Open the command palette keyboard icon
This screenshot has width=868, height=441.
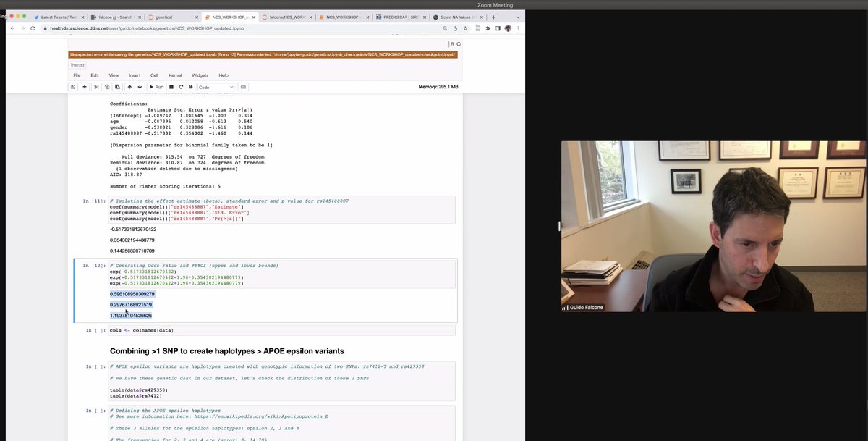pyautogui.click(x=244, y=87)
